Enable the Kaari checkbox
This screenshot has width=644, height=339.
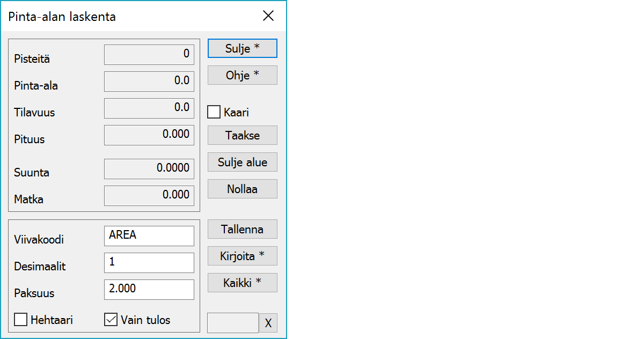click(x=214, y=112)
